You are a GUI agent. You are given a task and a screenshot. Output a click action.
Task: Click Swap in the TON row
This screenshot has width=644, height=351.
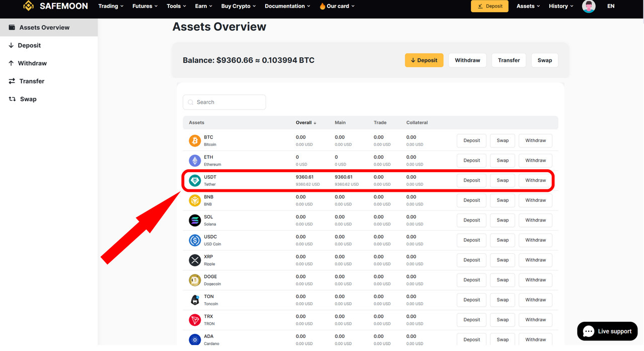coord(503,300)
